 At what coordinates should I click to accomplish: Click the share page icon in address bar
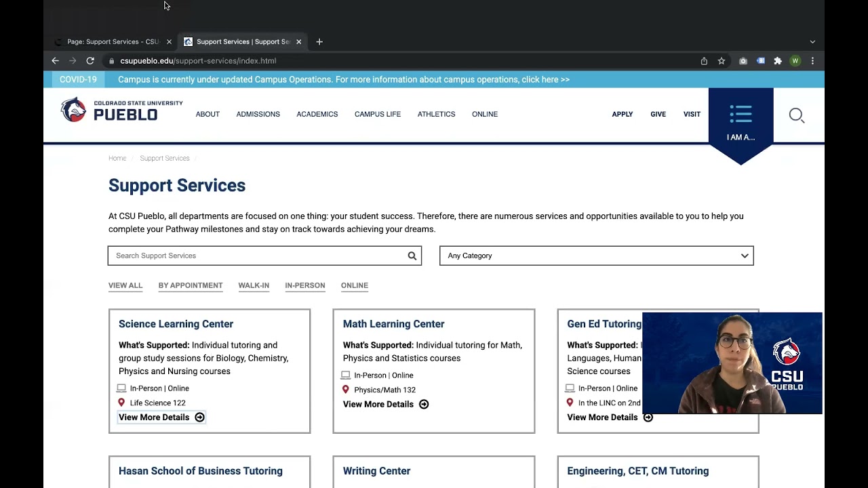(704, 60)
